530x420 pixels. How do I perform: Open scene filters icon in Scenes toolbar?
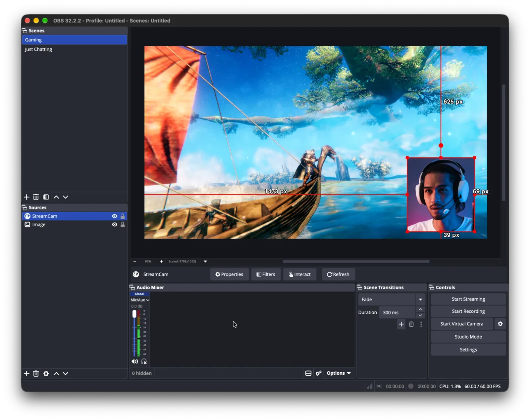point(46,197)
